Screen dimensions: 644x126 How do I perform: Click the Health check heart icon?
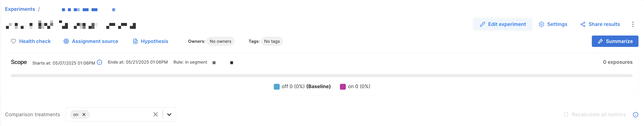pos(14,41)
